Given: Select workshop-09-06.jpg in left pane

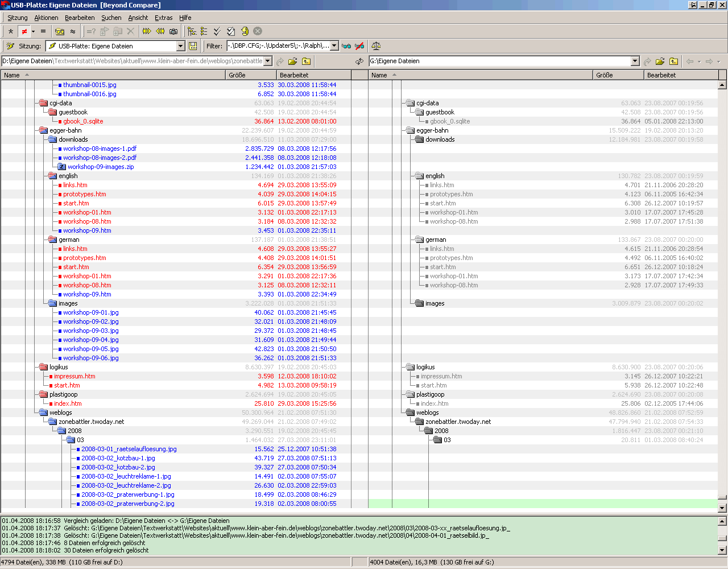Looking at the screenshot, I should (91, 358).
